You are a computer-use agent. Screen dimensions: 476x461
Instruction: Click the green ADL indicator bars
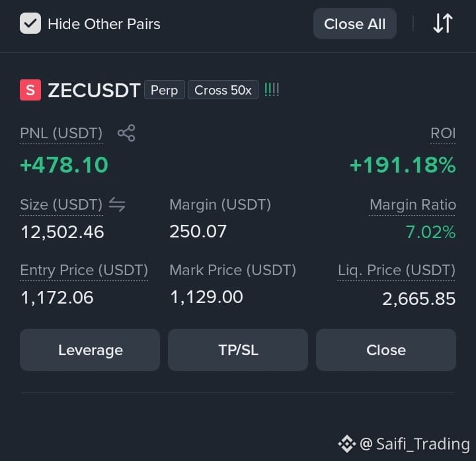click(272, 90)
